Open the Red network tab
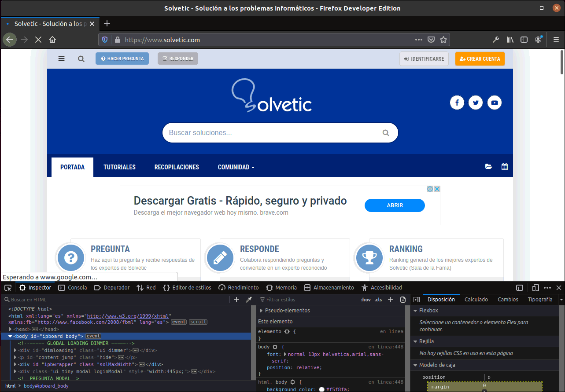Screen dimensions: 565x392 146,288
